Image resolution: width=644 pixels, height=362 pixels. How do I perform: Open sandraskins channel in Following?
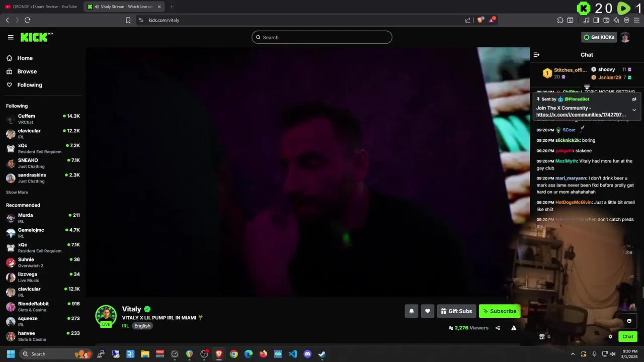[42, 178]
